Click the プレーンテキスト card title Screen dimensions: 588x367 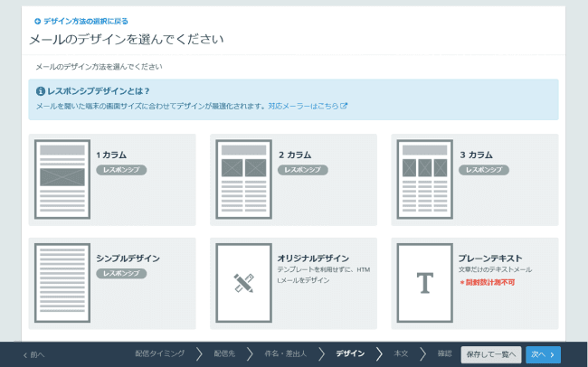point(490,258)
